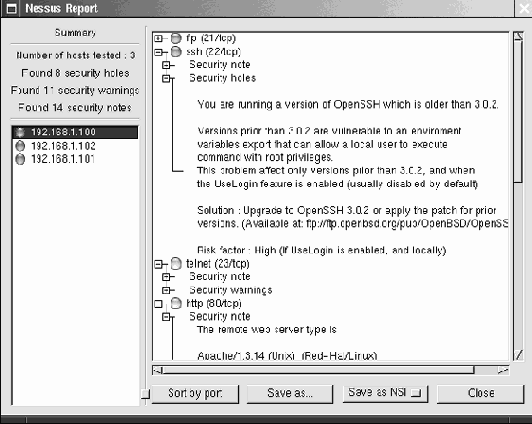Click the telnet (23/tcp) status bullet icon
The height and width of the screenshot is (424, 532).
click(176, 264)
